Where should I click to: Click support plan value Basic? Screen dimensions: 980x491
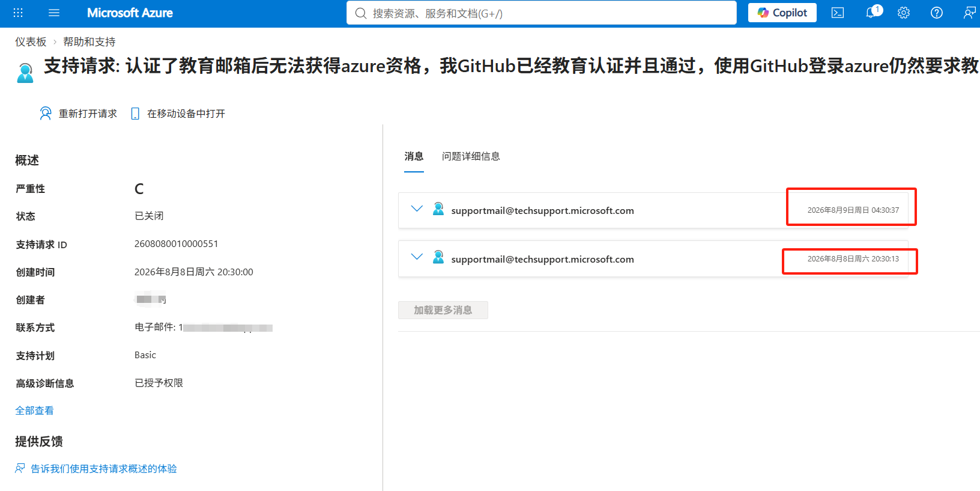pos(145,355)
